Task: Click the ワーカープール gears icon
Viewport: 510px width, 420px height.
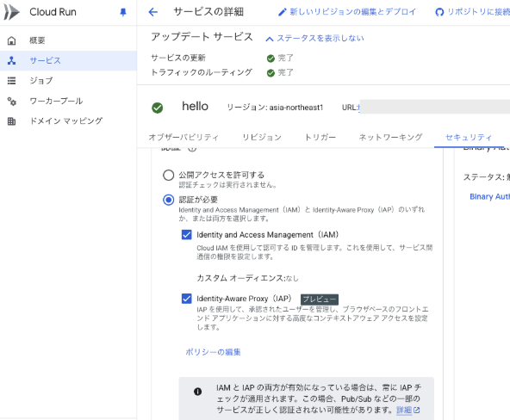Action: [11, 101]
